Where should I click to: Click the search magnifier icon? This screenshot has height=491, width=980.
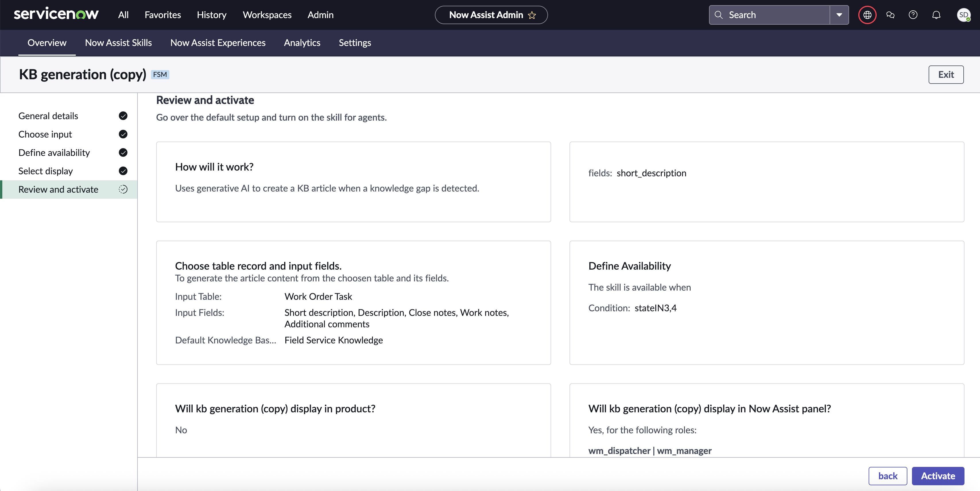point(719,15)
